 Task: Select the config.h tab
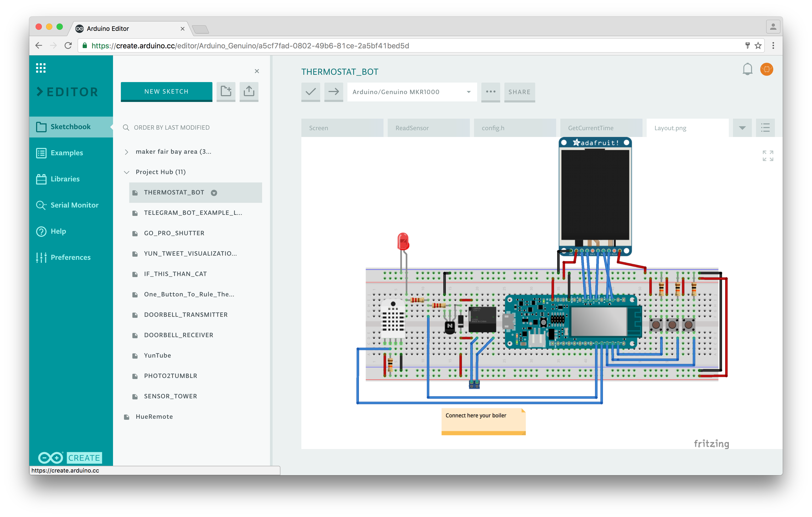(514, 127)
